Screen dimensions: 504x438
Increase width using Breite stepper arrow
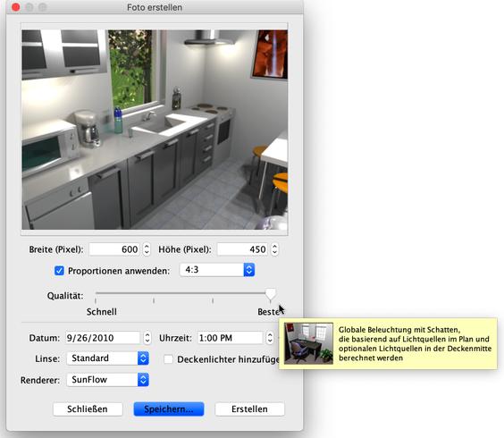[x=147, y=247]
